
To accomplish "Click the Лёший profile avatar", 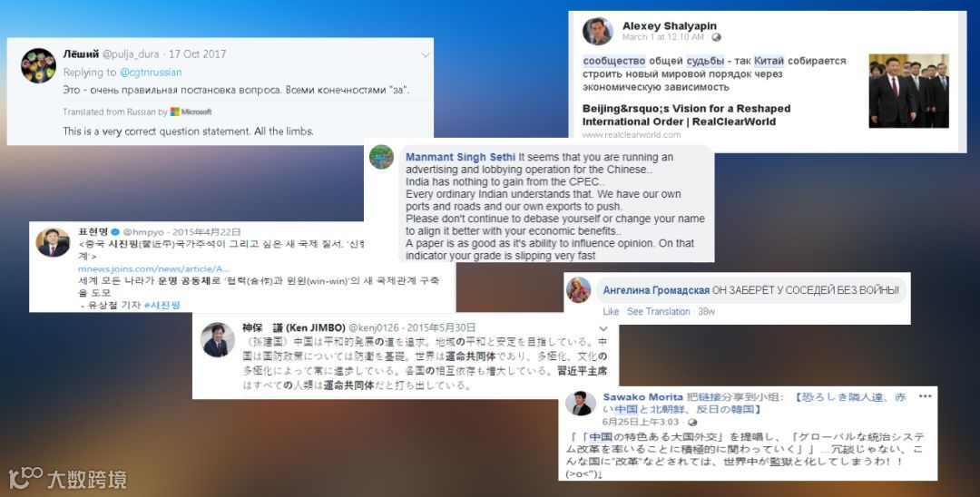I will 38,65.
